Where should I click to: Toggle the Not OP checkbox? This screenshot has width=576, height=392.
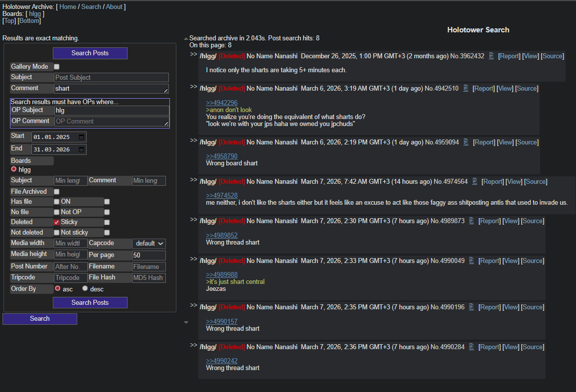tap(107, 212)
